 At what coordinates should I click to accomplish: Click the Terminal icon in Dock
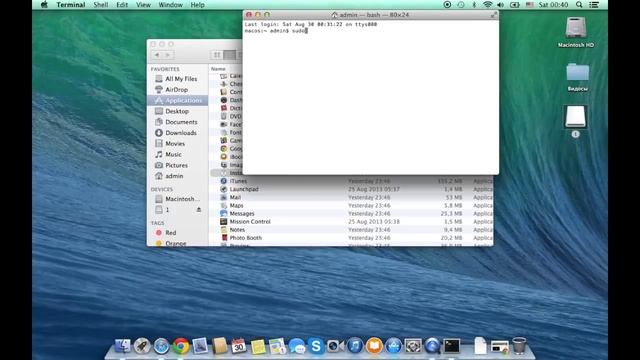pos(451,346)
